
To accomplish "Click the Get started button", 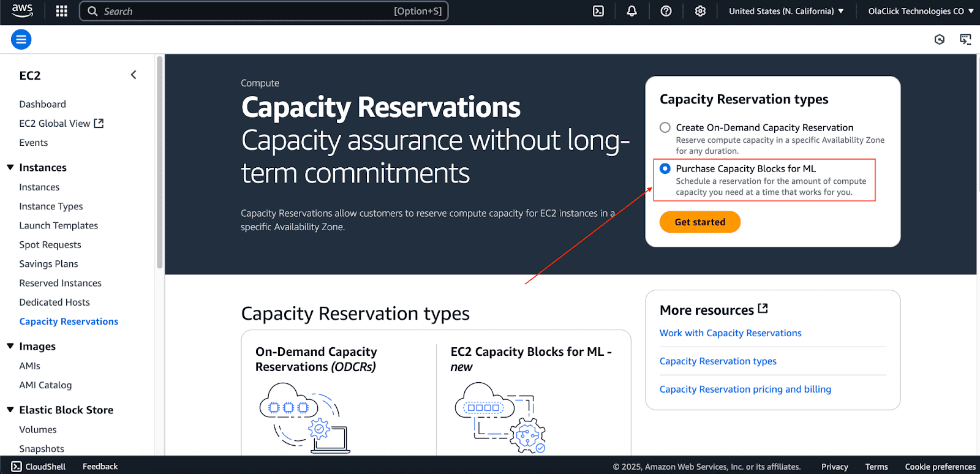I will point(699,222).
